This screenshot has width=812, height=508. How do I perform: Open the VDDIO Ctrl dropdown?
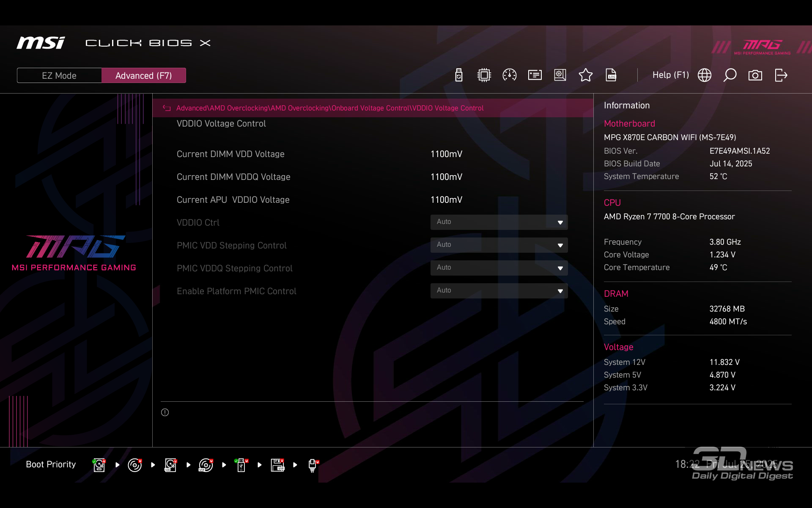(499, 222)
